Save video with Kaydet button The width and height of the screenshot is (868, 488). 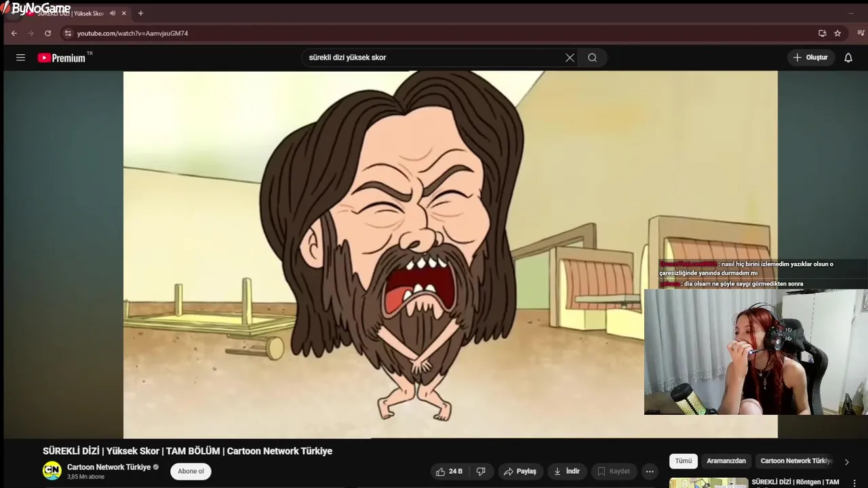pos(614,471)
